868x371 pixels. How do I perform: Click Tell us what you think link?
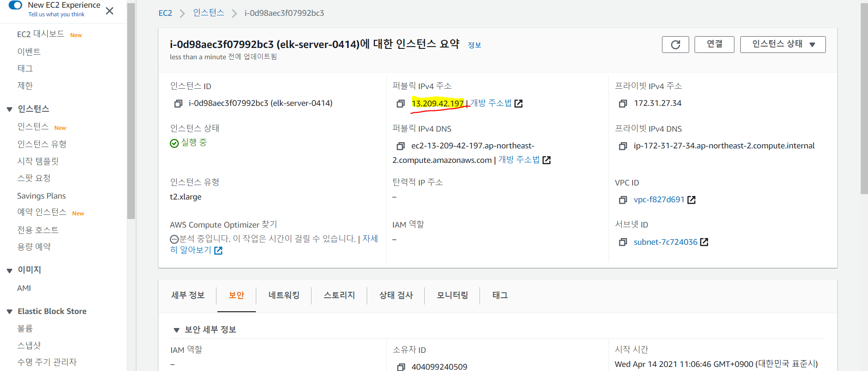[x=57, y=14]
